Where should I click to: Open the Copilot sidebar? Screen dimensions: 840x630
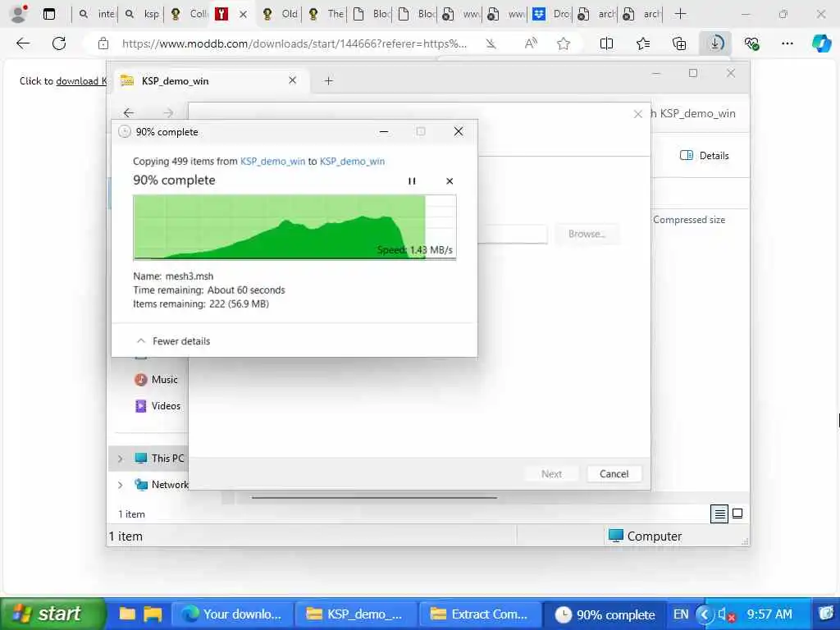pyautogui.click(x=821, y=43)
